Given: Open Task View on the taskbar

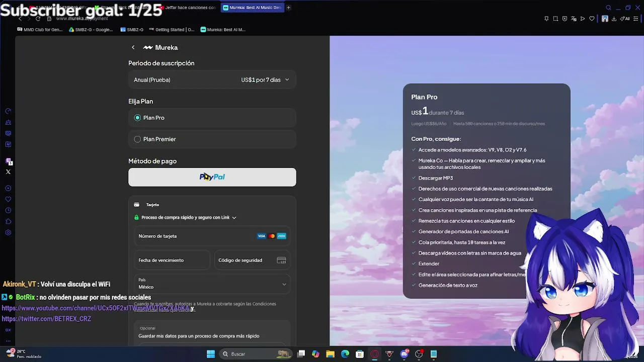Looking at the screenshot, I should click(x=301, y=354).
